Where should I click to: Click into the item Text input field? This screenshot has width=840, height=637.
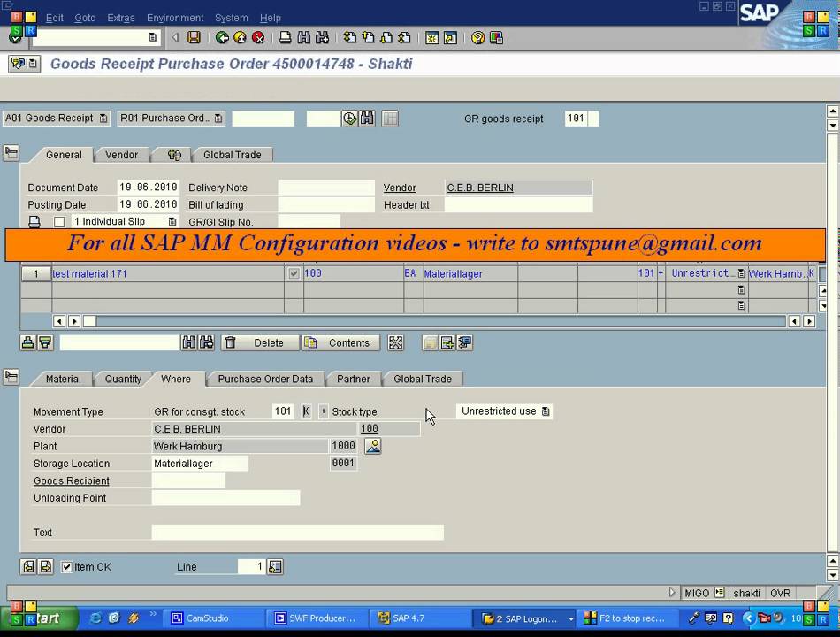click(x=297, y=533)
